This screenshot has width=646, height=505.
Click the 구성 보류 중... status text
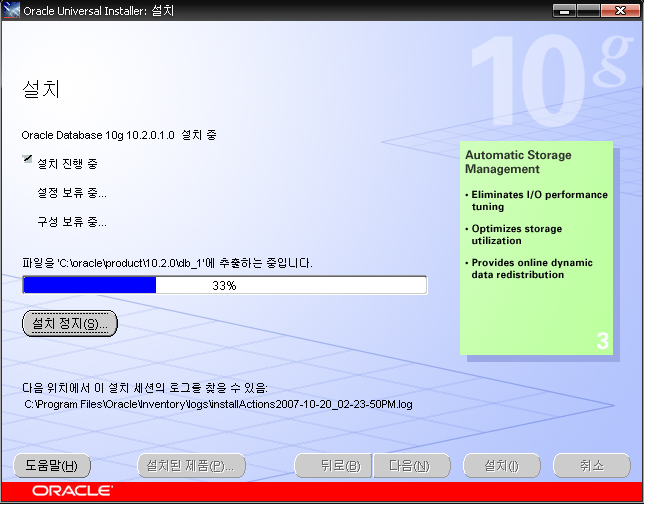point(72,222)
